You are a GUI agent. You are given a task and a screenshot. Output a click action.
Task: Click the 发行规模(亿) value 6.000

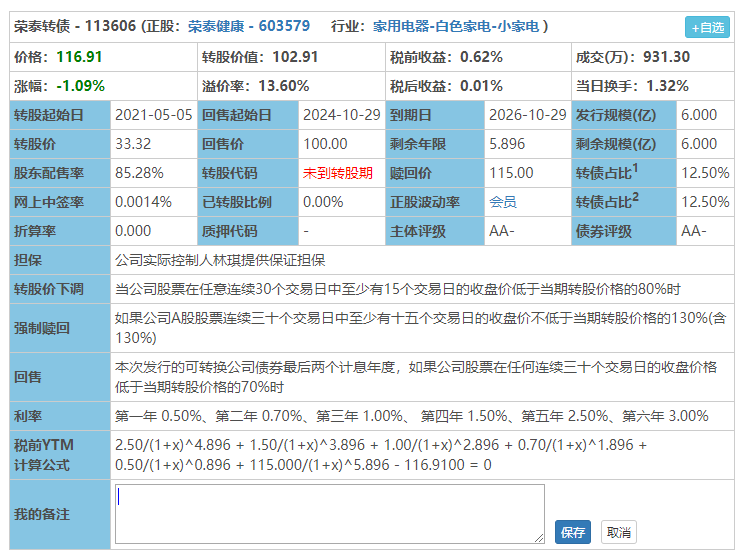pos(699,115)
